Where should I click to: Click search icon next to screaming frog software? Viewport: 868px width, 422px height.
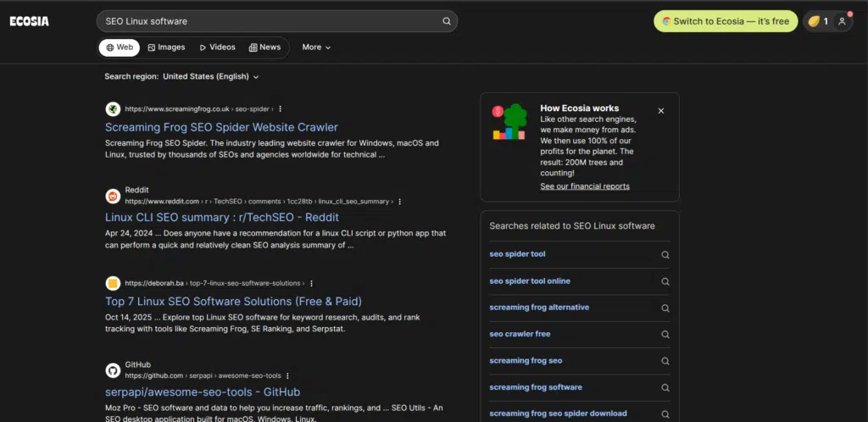pyautogui.click(x=665, y=388)
